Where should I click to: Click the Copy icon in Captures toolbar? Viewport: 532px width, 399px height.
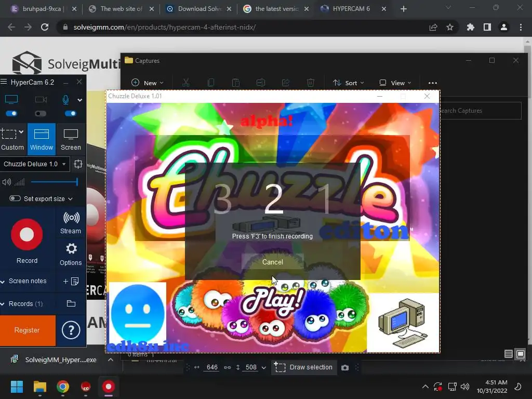211,83
